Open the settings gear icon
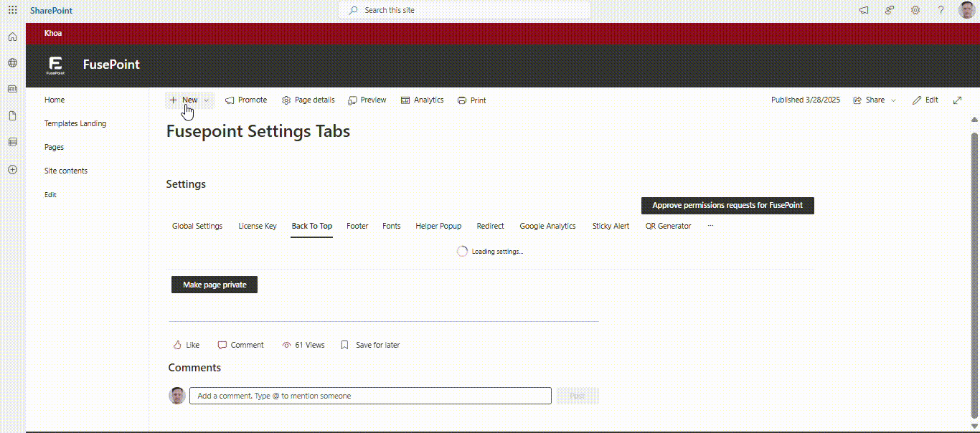 coord(915,11)
